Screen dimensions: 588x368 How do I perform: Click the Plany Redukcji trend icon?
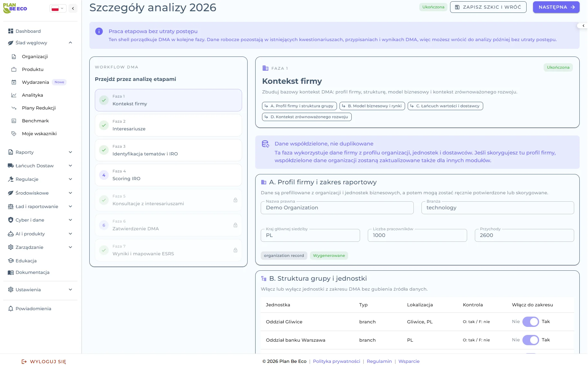point(14,108)
